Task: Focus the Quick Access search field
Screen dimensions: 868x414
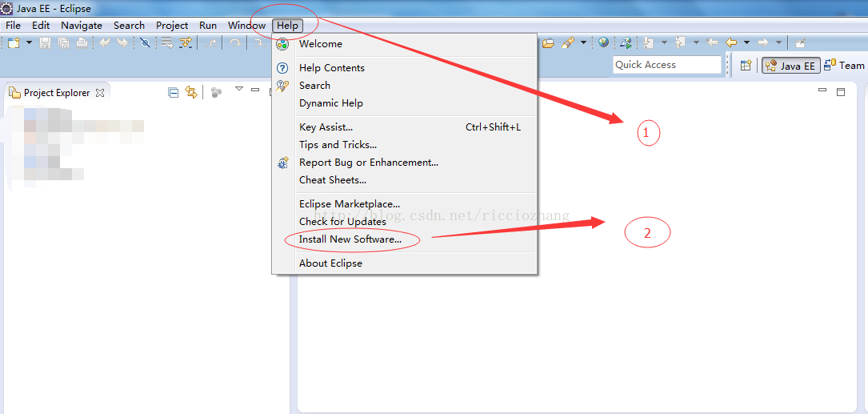Action: [667, 64]
